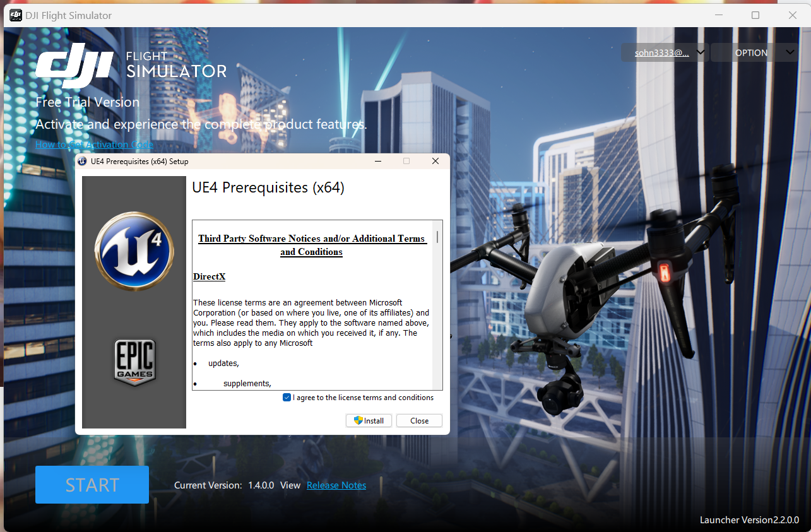Click the license text scrollbar thumb
Screen dimensions: 811x532
[x=437, y=237]
